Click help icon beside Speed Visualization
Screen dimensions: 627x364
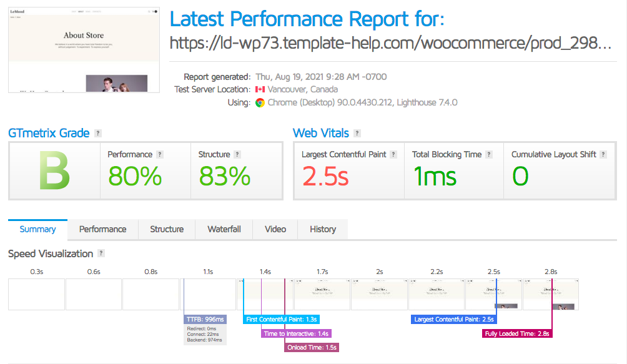point(101,253)
